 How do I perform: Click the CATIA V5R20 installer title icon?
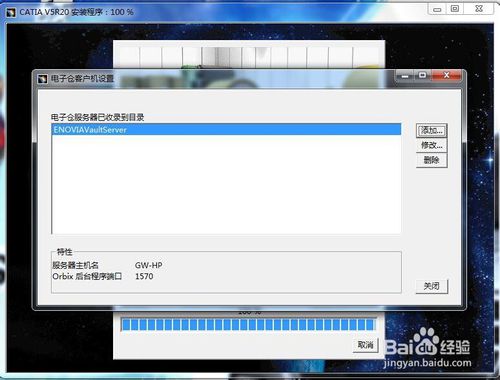click(x=11, y=13)
